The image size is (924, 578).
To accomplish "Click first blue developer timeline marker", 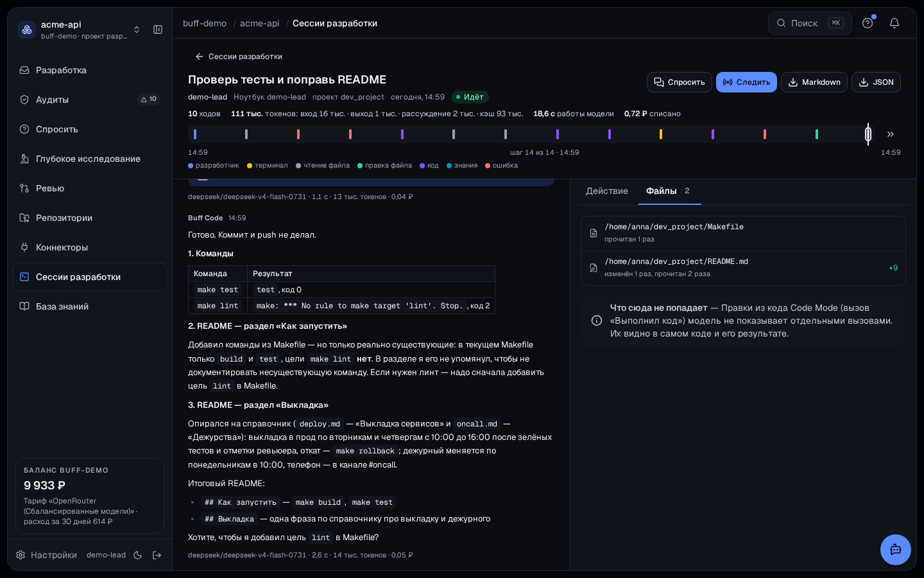I will click(x=195, y=134).
